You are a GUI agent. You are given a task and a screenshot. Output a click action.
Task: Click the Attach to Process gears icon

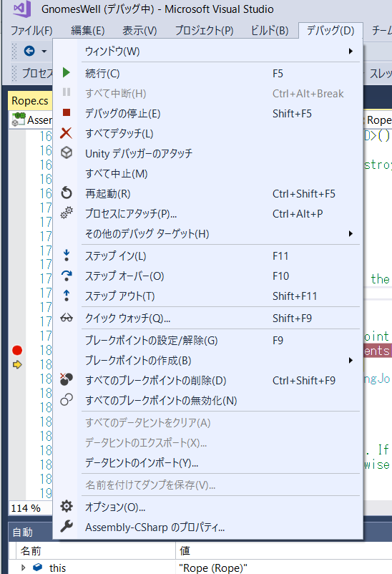click(x=67, y=213)
